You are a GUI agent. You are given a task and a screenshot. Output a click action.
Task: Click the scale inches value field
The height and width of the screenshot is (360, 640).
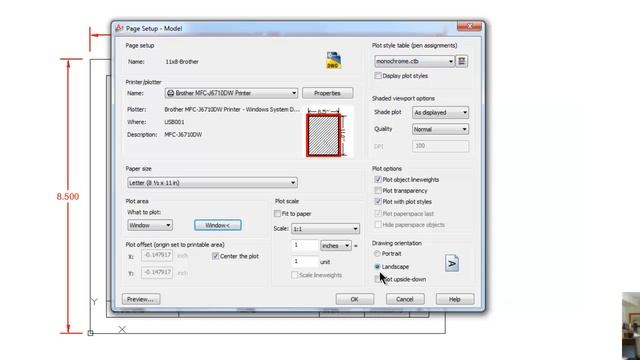(x=304, y=245)
